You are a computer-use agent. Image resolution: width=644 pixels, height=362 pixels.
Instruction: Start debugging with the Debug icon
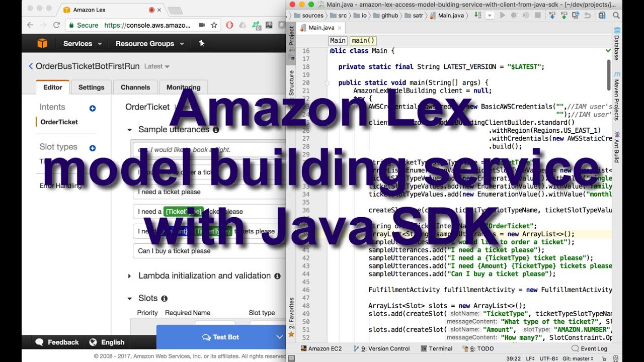pyautogui.click(x=514, y=16)
